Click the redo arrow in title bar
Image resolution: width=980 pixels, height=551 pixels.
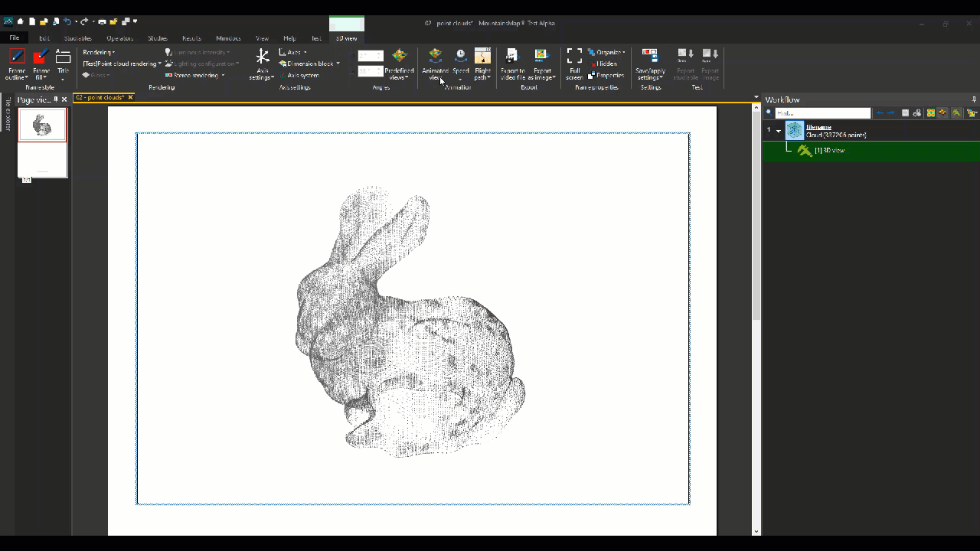(x=84, y=21)
